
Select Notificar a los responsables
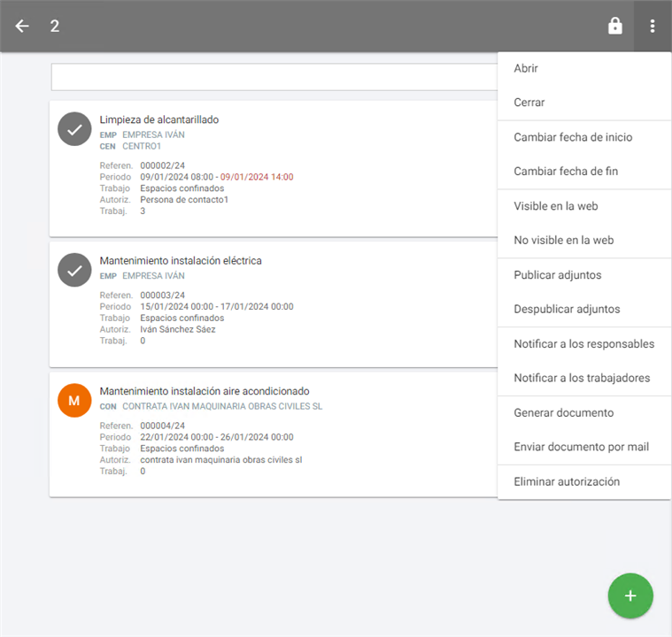pyautogui.click(x=583, y=343)
